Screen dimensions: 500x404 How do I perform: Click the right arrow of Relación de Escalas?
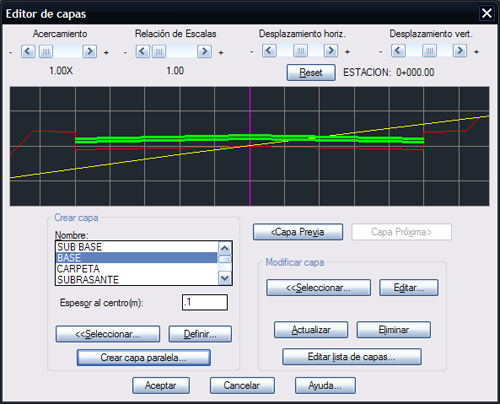pos(204,52)
